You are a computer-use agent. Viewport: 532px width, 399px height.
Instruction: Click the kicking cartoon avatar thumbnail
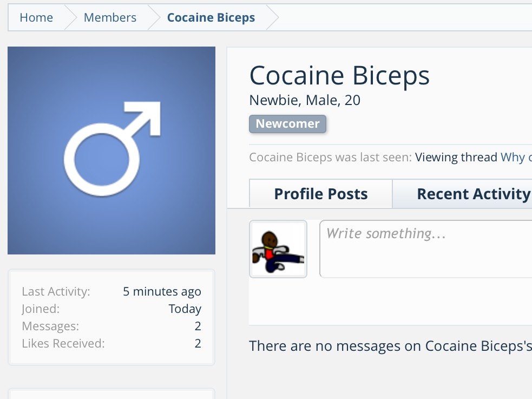point(278,249)
